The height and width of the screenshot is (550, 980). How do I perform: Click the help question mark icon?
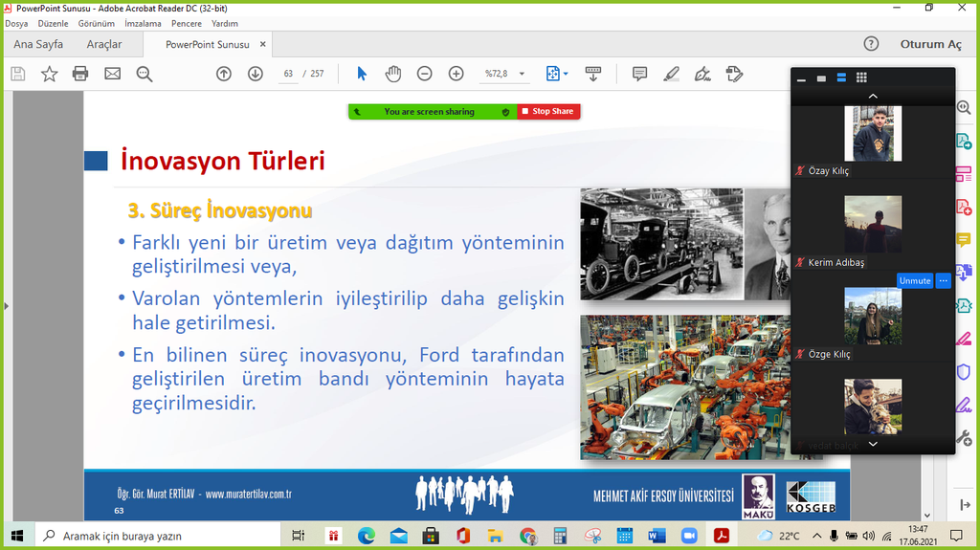[x=871, y=44]
